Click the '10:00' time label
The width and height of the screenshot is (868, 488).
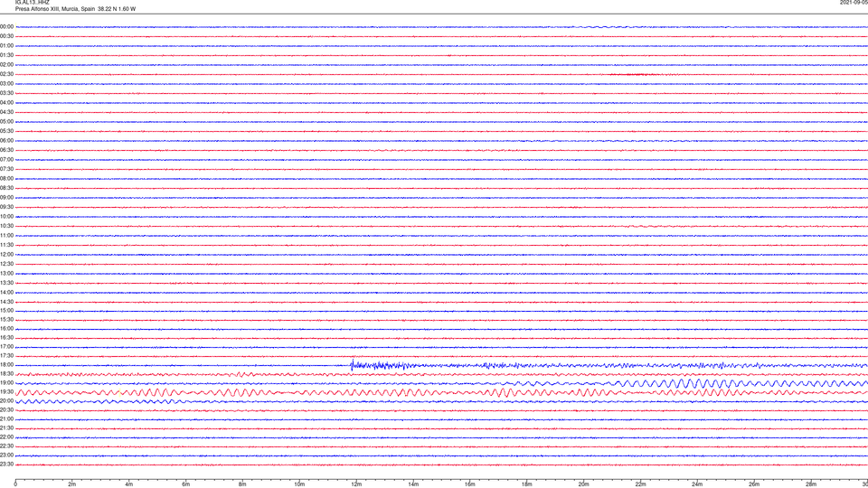tap(6, 217)
